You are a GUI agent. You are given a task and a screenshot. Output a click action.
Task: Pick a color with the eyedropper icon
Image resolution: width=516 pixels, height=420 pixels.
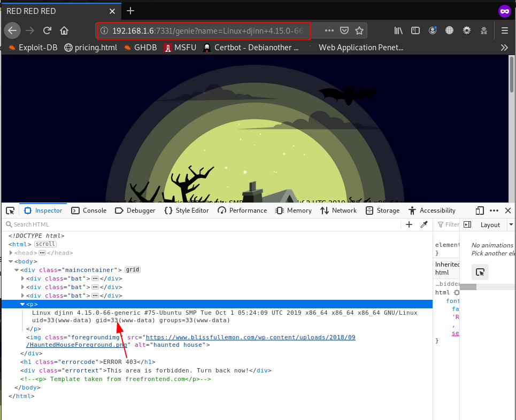(424, 224)
